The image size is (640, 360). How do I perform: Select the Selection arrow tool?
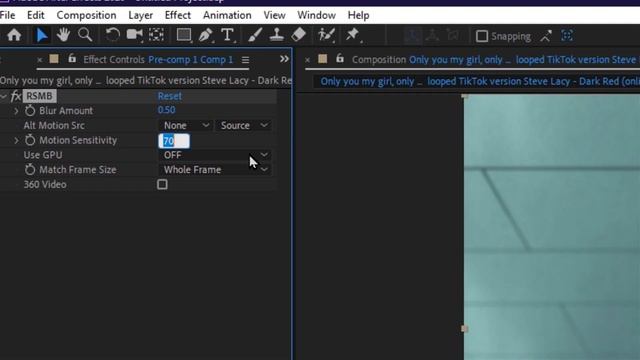(x=41, y=35)
